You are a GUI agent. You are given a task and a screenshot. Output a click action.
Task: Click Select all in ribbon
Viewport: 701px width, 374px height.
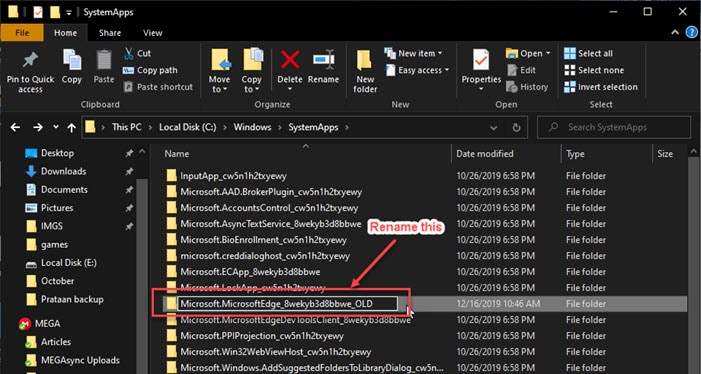click(x=588, y=54)
